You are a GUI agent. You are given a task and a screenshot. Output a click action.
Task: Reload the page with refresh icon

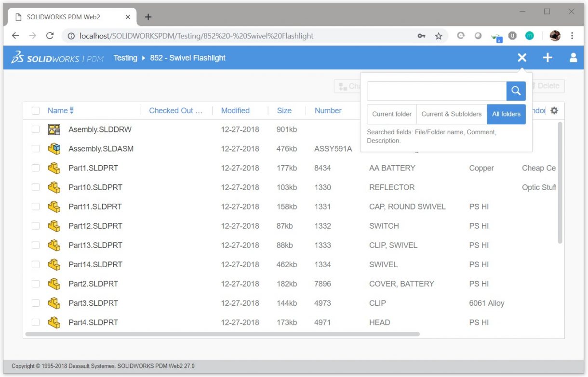coord(50,36)
